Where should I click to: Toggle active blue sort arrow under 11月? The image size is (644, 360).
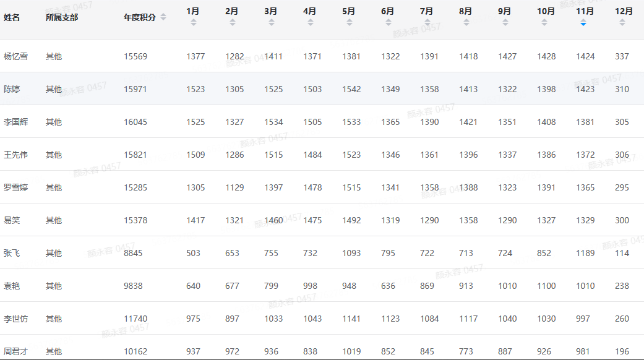(x=583, y=23)
